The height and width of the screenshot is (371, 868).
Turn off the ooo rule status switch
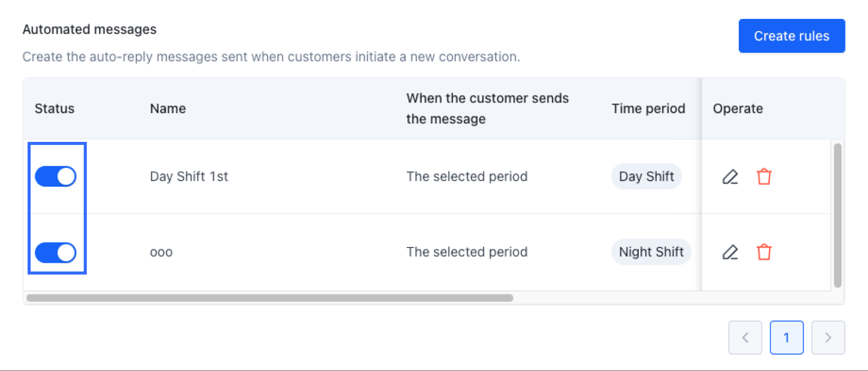56,253
